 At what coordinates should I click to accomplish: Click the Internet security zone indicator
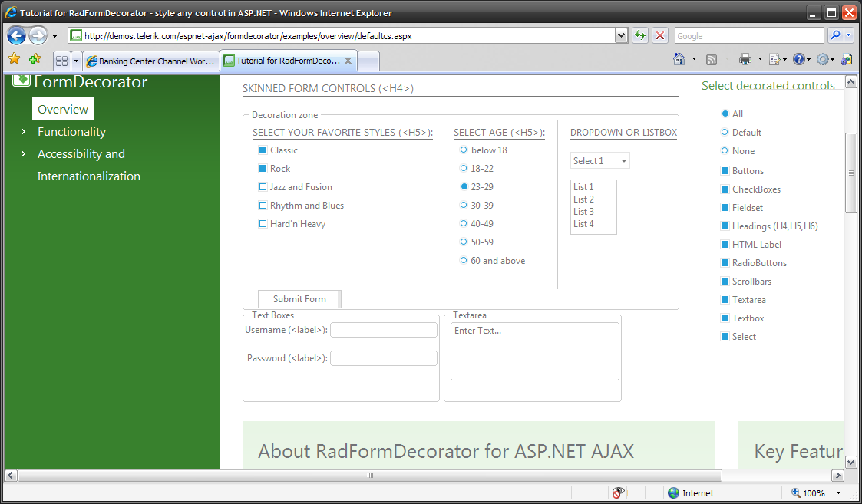(x=691, y=493)
